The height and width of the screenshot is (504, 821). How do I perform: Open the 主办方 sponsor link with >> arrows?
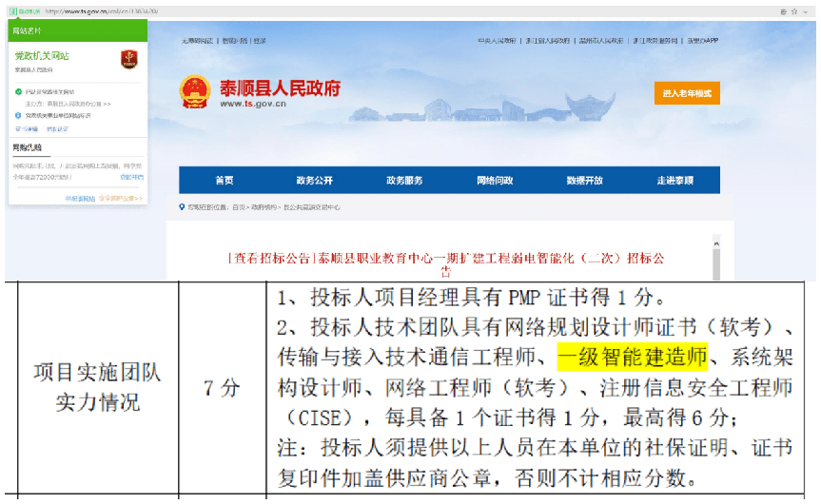coord(68,104)
